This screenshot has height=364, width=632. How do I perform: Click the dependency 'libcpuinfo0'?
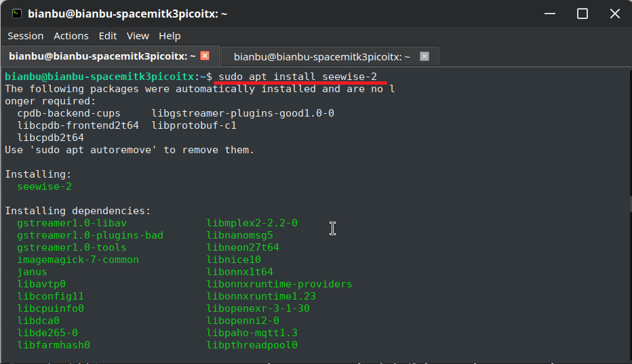tap(50, 308)
